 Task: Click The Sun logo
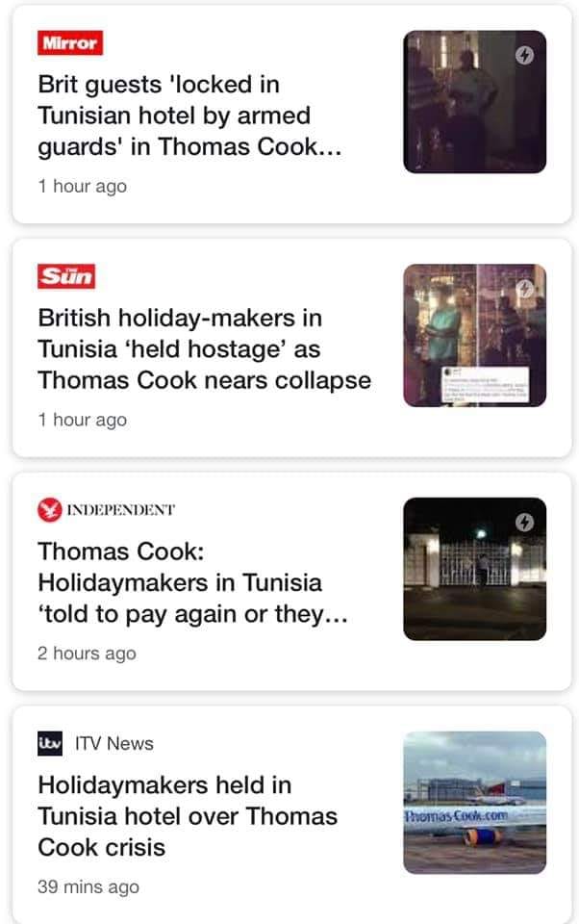click(66, 277)
